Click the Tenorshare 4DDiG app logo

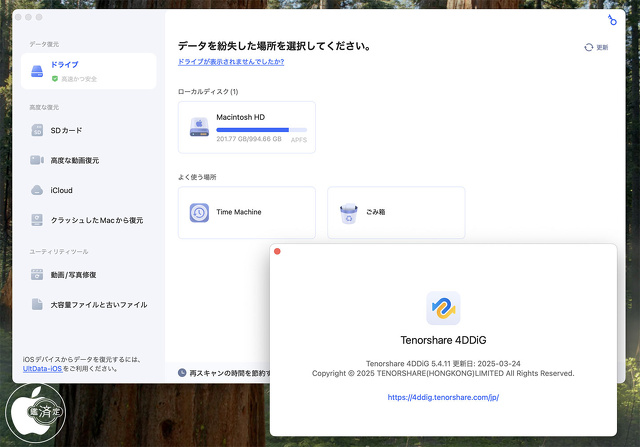click(x=443, y=308)
